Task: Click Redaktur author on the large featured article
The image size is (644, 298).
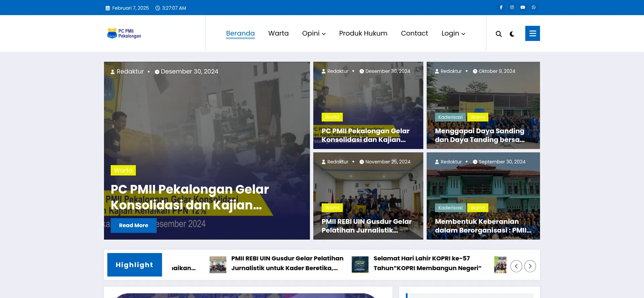Action: coord(127,71)
